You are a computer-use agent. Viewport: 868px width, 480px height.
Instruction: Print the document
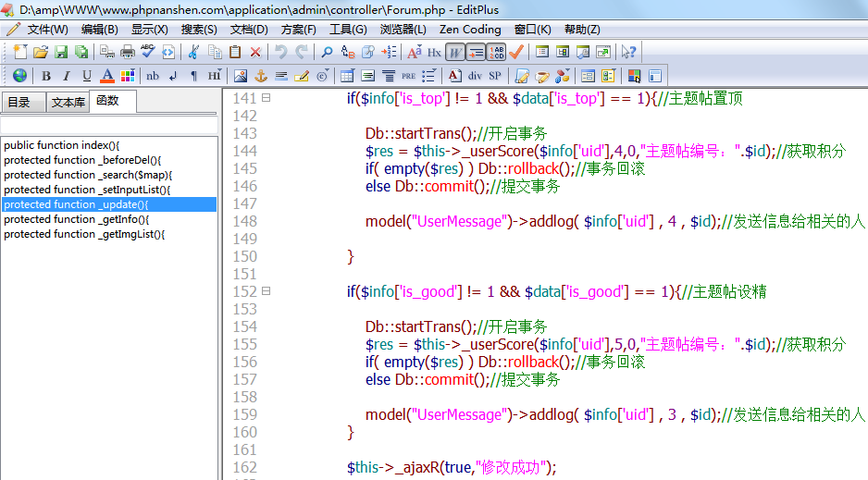click(128, 52)
